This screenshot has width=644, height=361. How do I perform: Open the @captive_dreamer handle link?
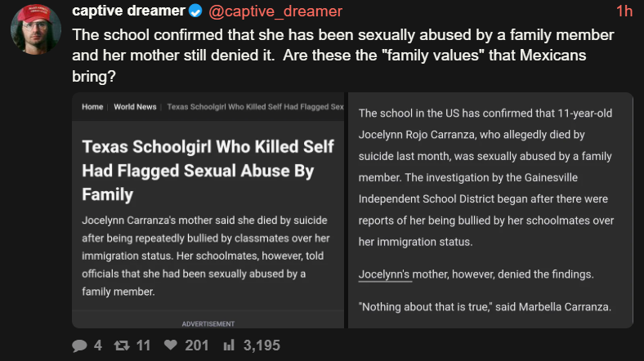pyautogui.click(x=275, y=11)
